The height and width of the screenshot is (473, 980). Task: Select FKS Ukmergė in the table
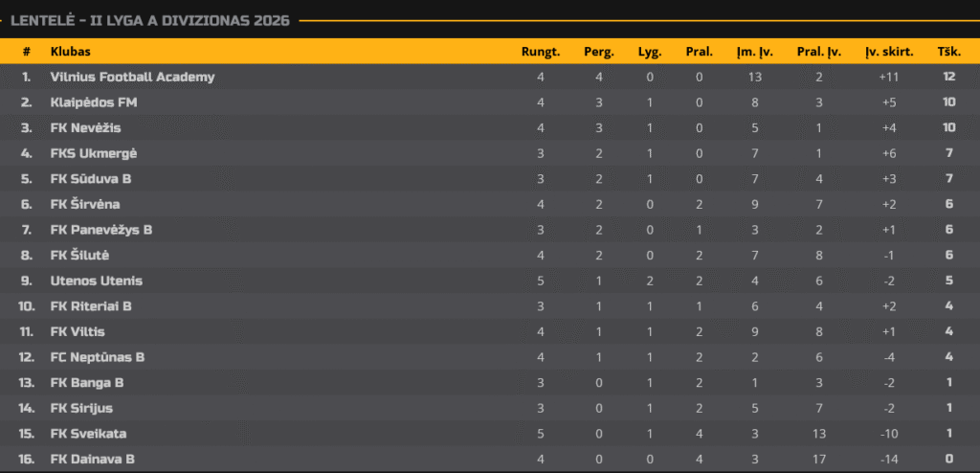pyautogui.click(x=94, y=153)
